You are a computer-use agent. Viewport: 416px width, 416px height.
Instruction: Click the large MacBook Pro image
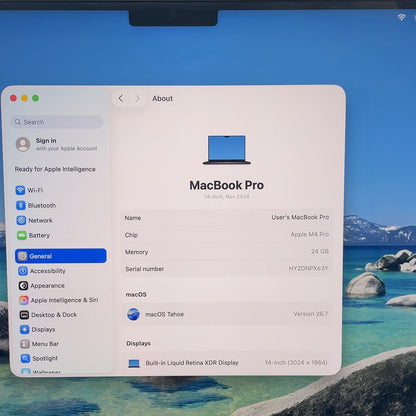pos(227,150)
